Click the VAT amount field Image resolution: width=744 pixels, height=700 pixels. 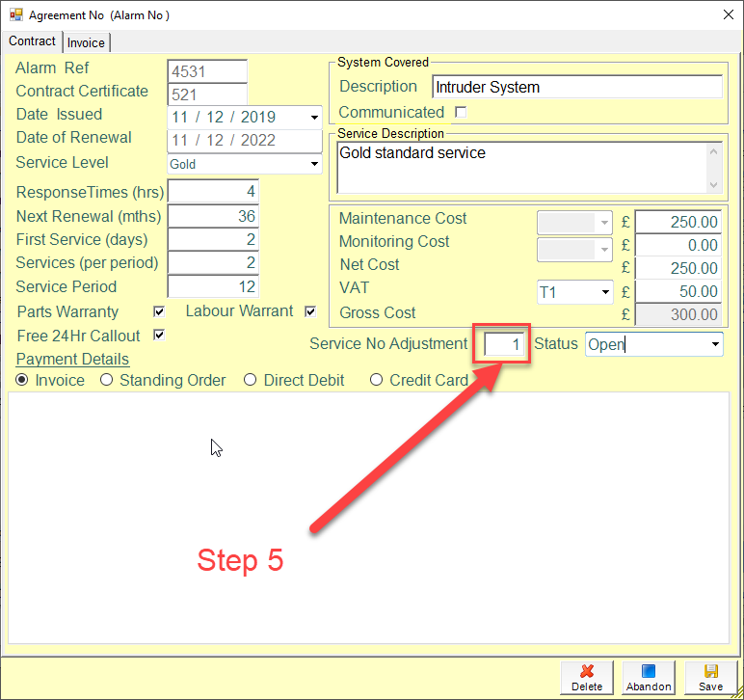pos(678,291)
